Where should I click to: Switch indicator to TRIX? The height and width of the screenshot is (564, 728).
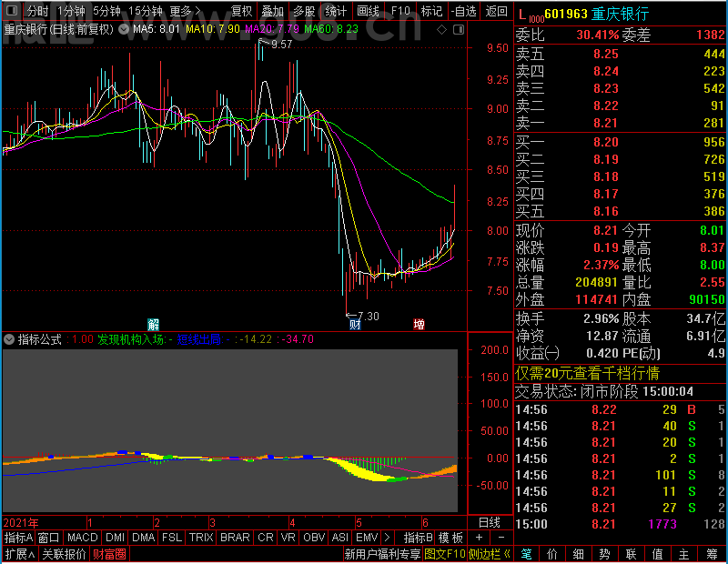click(200, 538)
